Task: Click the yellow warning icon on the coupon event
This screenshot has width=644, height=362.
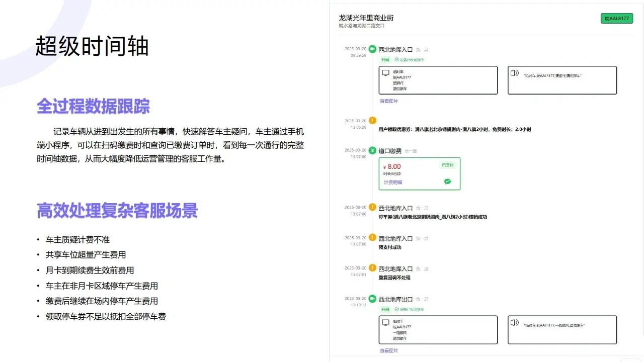Action: [372, 120]
